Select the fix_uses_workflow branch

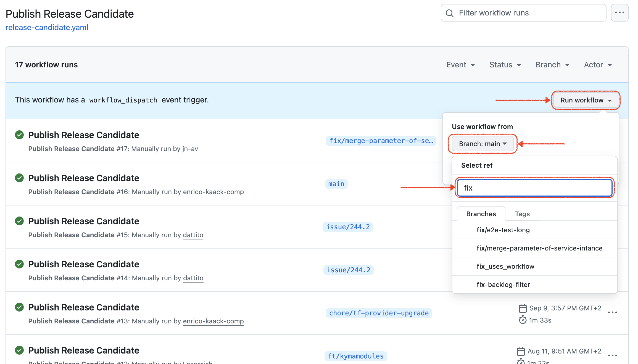505,266
